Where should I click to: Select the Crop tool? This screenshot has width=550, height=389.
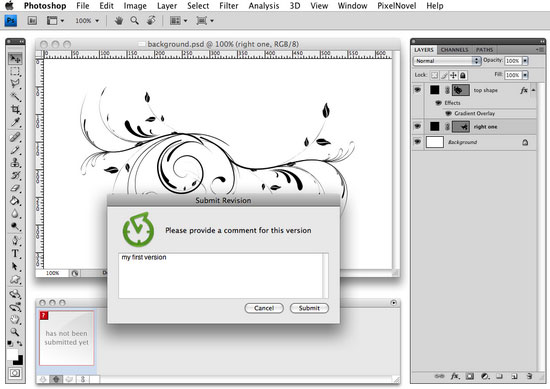click(15, 109)
